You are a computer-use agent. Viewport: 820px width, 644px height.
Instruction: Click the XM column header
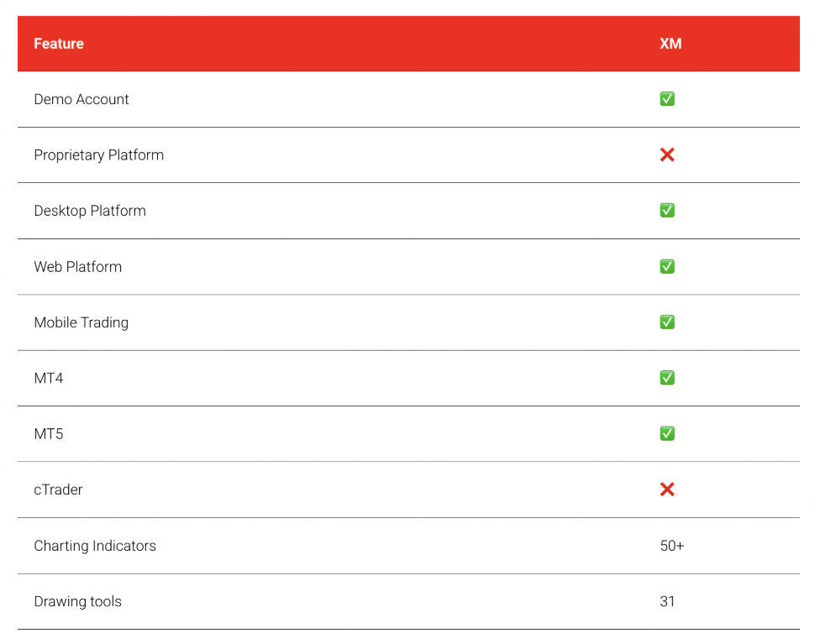[x=670, y=44]
